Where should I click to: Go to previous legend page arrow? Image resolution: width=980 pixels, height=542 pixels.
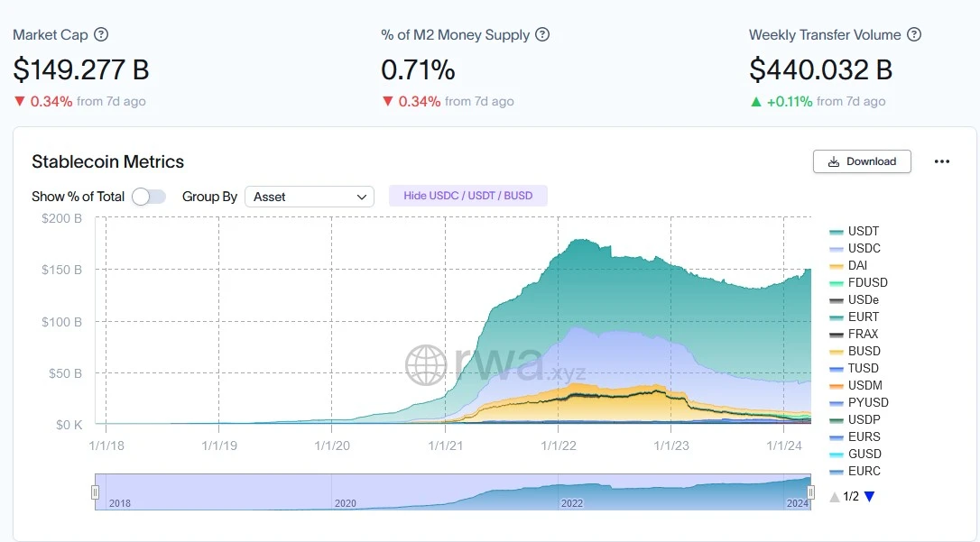tap(835, 496)
